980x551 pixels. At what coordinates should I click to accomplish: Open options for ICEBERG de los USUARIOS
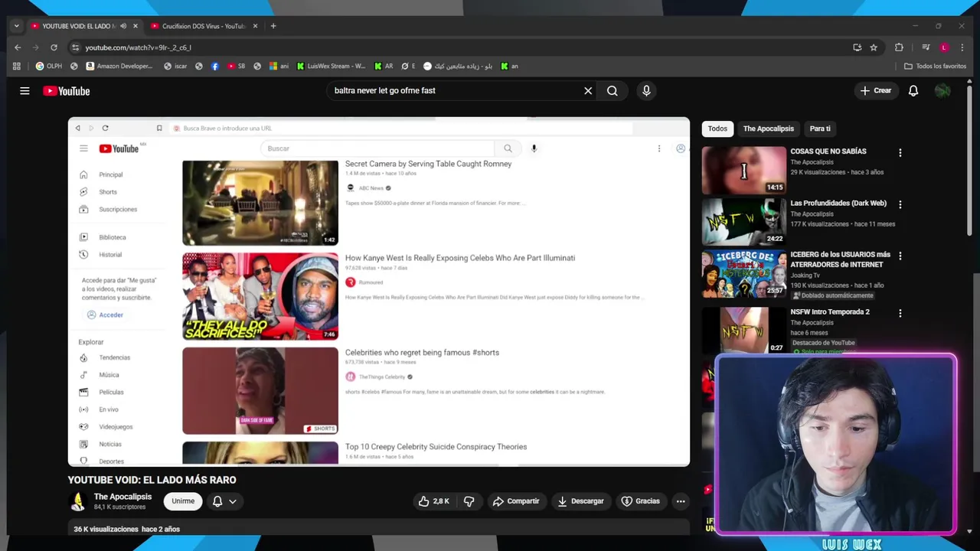(x=900, y=256)
